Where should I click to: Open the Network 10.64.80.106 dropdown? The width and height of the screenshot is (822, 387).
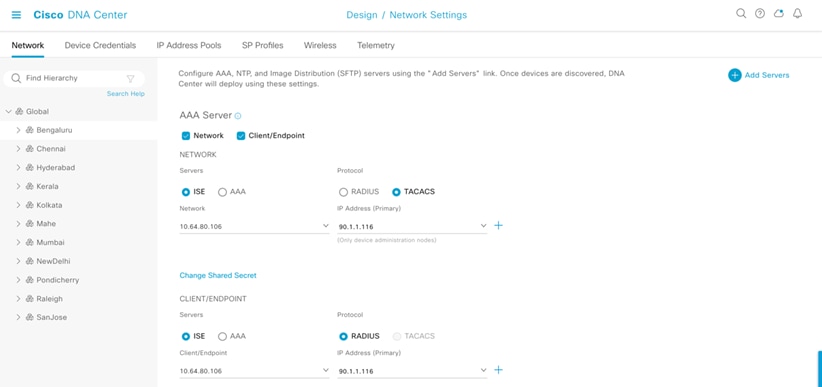[254, 227]
